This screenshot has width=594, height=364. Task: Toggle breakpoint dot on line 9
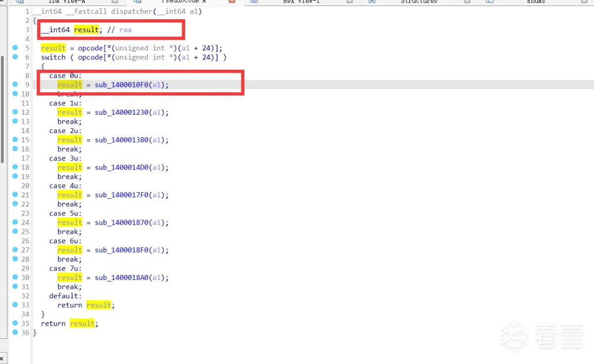coord(15,85)
